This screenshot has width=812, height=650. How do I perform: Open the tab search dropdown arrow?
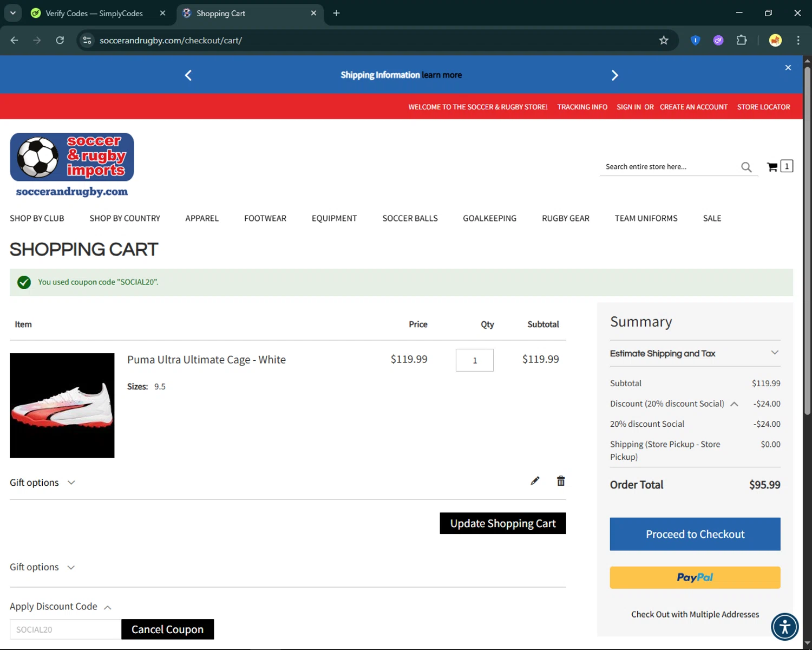pos(13,13)
